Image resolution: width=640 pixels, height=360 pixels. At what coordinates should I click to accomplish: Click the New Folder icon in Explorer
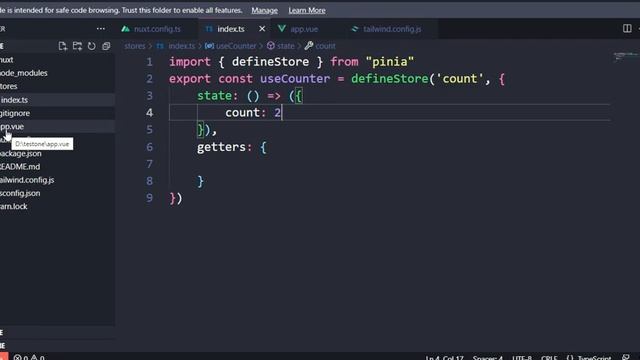[x=77, y=46]
